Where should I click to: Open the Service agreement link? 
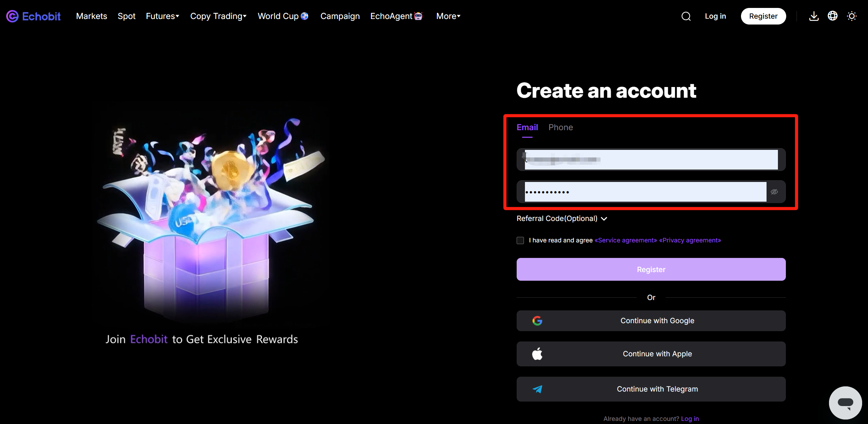[x=626, y=240]
